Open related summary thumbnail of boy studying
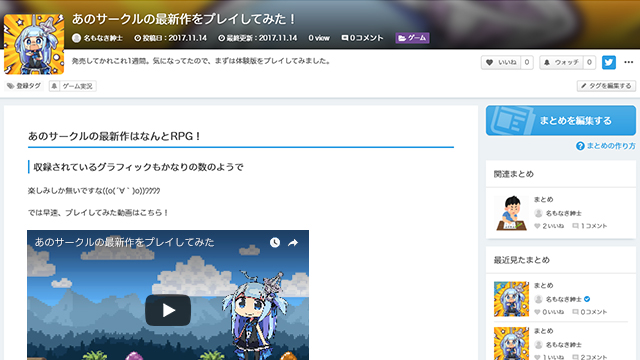The image size is (640, 360). [511, 213]
